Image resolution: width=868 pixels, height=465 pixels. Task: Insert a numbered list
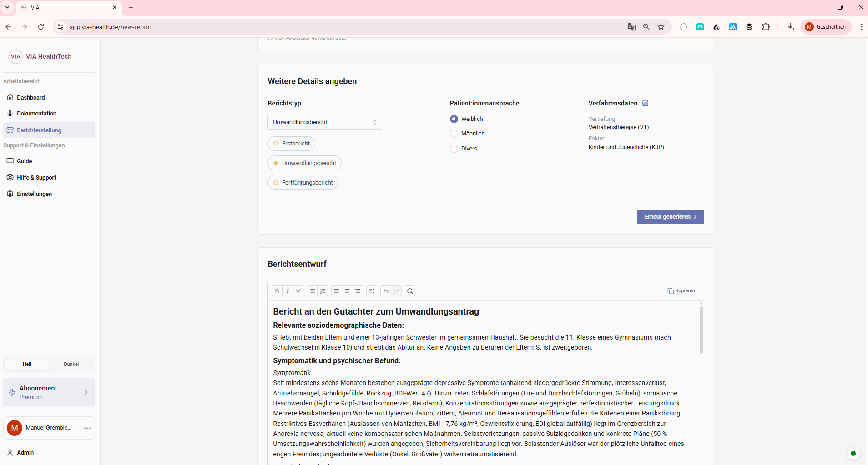[323, 291]
